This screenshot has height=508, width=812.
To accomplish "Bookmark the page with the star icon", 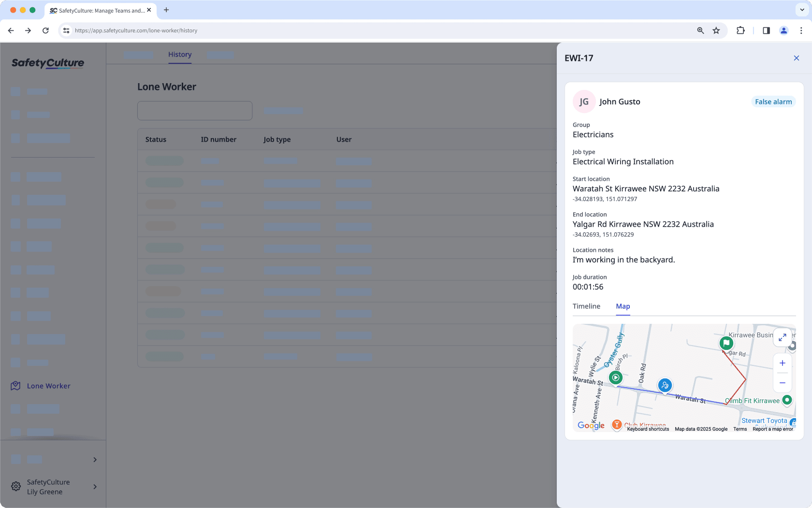I will (716, 30).
